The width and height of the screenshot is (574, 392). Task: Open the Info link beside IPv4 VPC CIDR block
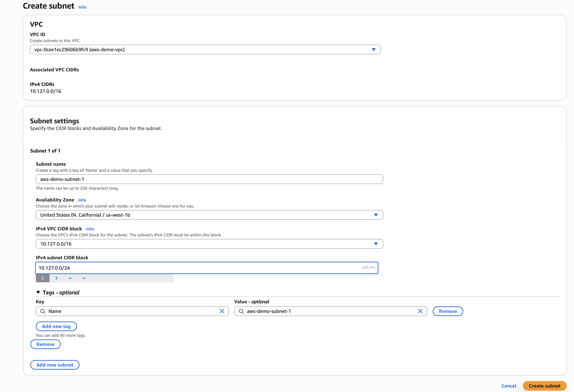click(90, 229)
